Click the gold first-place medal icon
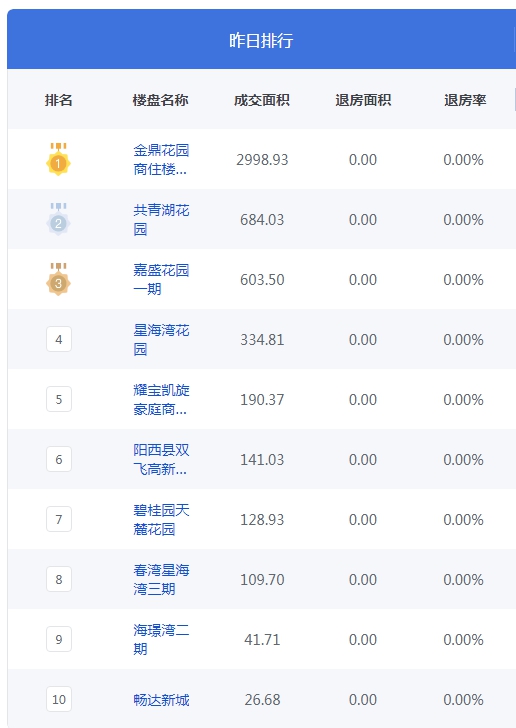Screen dimensions: 516x728 (58, 159)
